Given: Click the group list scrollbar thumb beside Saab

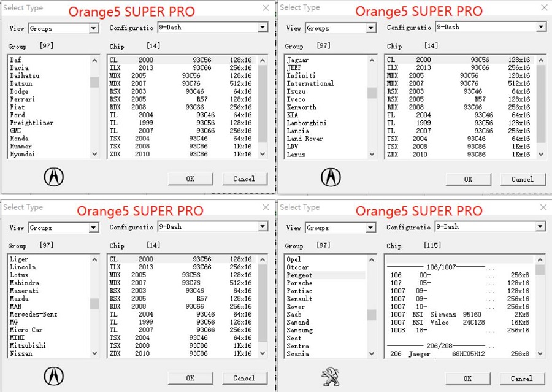Looking at the screenshot, I should [372, 315].
